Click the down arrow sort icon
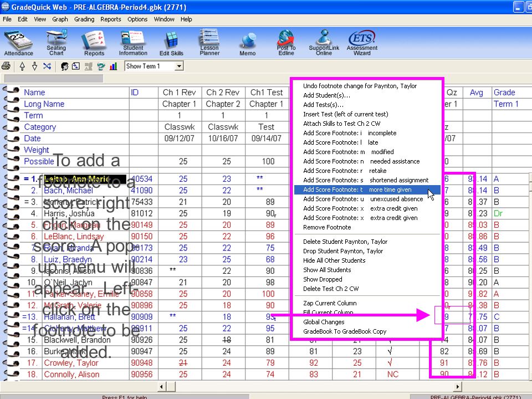532x399 pixels. click(x=34, y=66)
